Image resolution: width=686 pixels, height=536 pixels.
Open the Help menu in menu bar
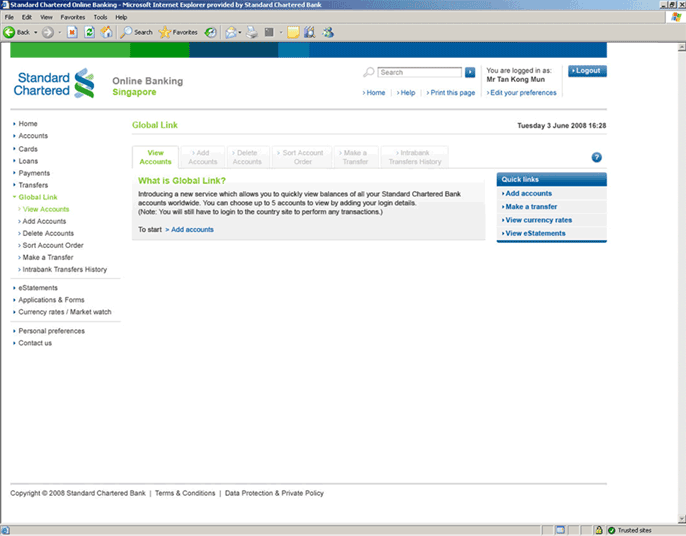pyautogui.click(x=121, y=17)
